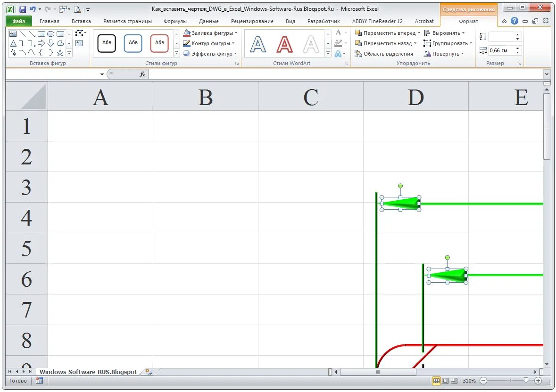Select the text box shape in gallery
The height and width of the screenshot is (392, 556).
click(13, 34)
